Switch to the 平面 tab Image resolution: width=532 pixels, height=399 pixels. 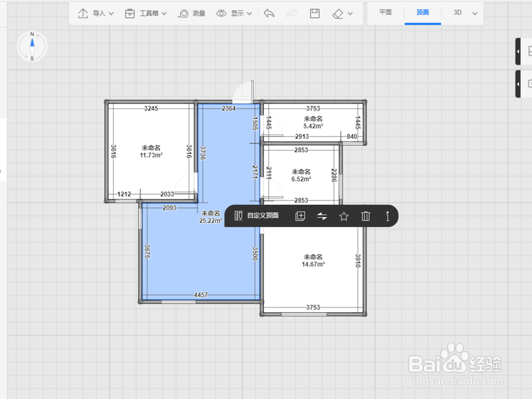coord(385,13)
